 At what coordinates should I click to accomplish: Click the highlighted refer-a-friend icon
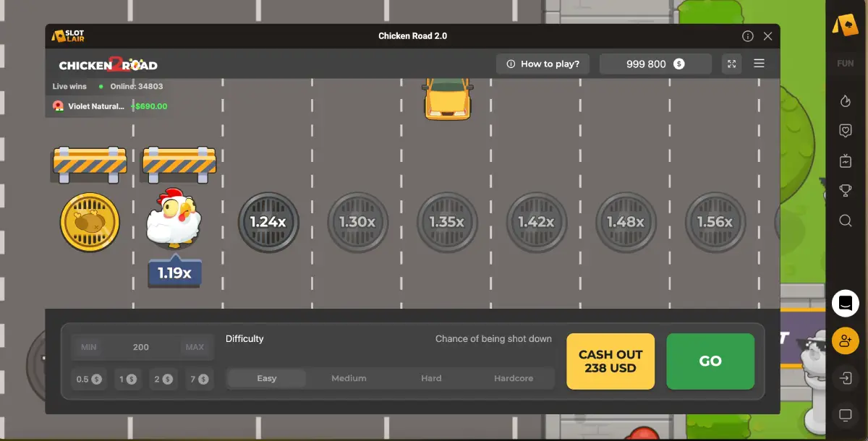(x=845, y=340)
